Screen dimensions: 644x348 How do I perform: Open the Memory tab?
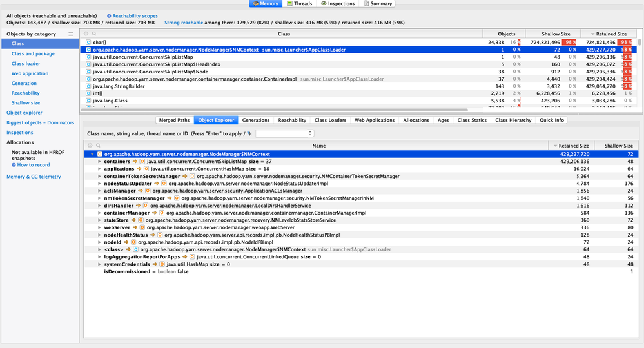pyautogui.click(x=266, y=3)
